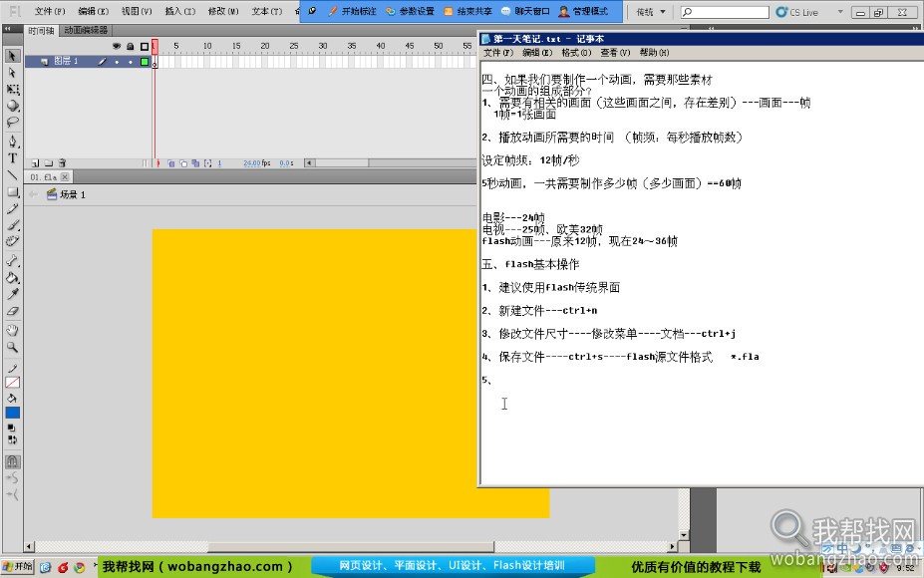
Task: Select the Pencil tool
Action: (x=12, y=208)
